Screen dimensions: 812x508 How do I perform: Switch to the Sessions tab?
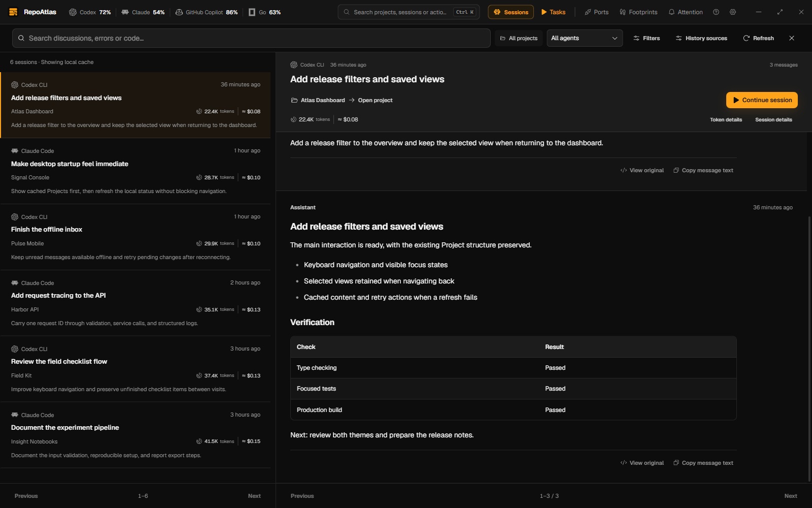[511, 12]
